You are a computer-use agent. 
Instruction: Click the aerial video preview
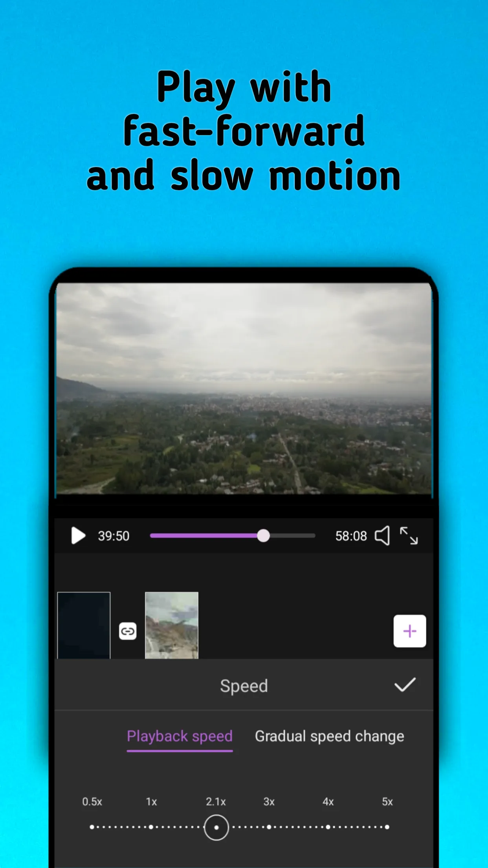244,388
